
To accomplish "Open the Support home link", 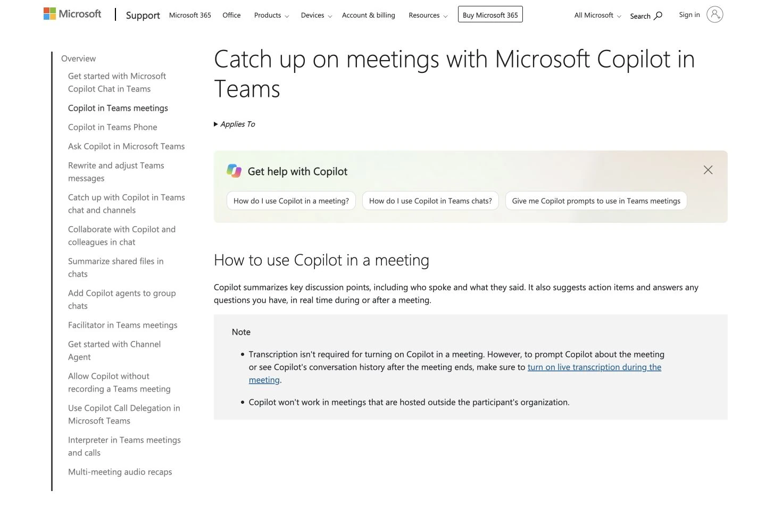I will (143, 15).
